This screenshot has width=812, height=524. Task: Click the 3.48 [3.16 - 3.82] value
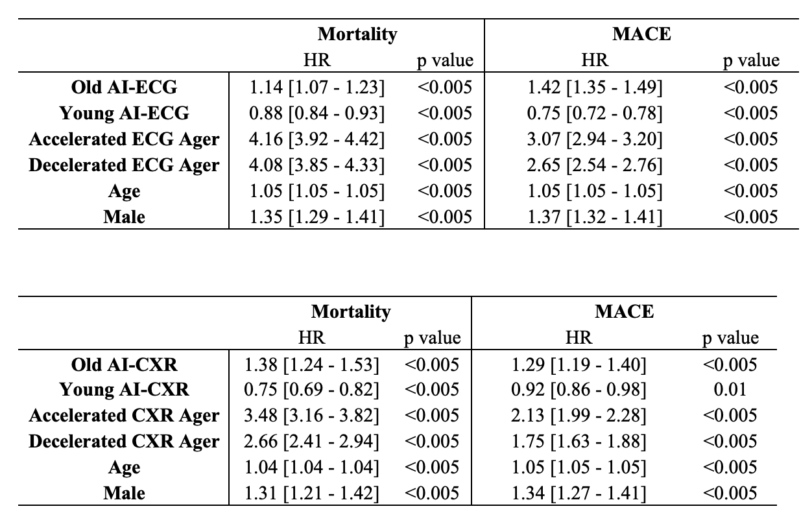tap(311, 416)
